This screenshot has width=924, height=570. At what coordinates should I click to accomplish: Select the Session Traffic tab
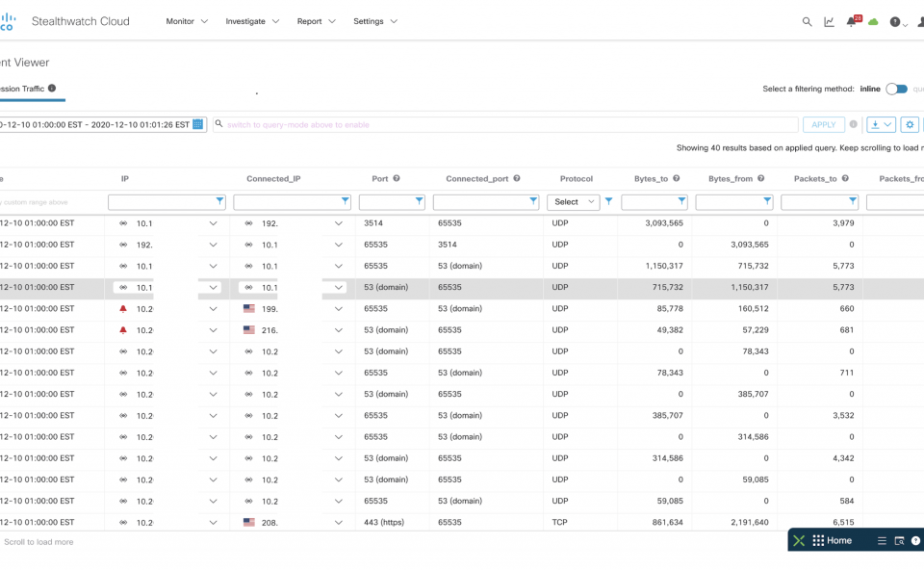28,89
